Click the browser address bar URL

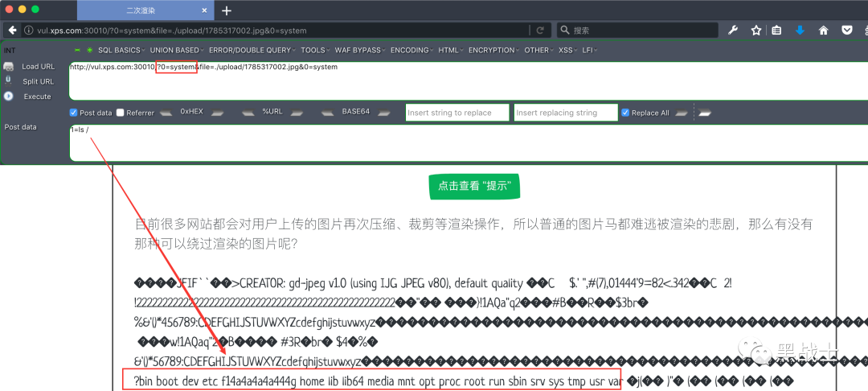click(172, 31)
